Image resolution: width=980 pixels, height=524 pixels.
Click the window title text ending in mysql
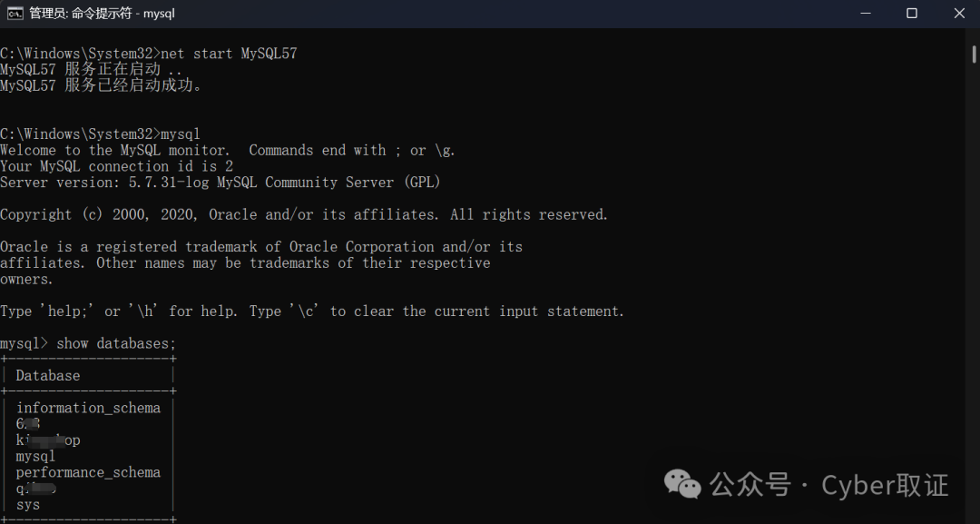click(x=102, y=14)
